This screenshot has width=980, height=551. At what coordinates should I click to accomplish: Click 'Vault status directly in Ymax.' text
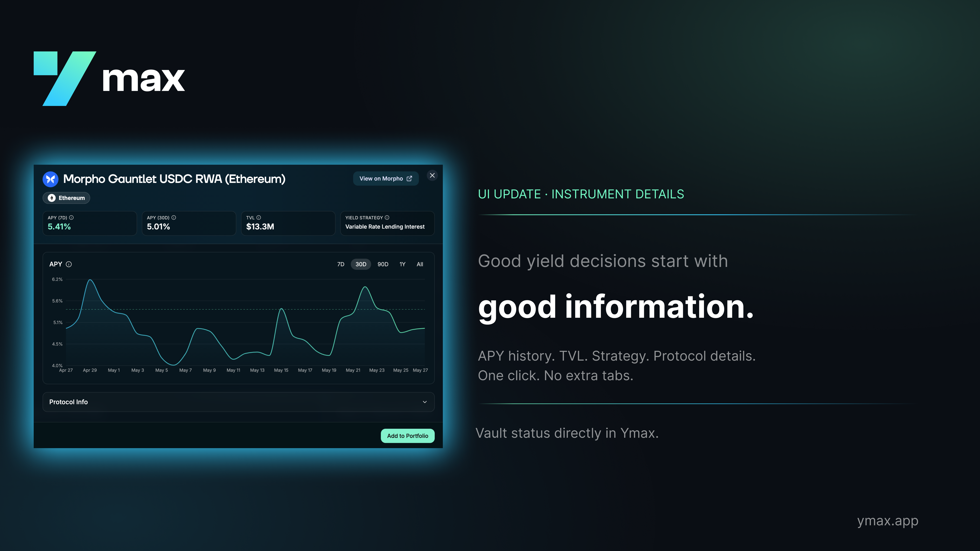coord(567,433)
